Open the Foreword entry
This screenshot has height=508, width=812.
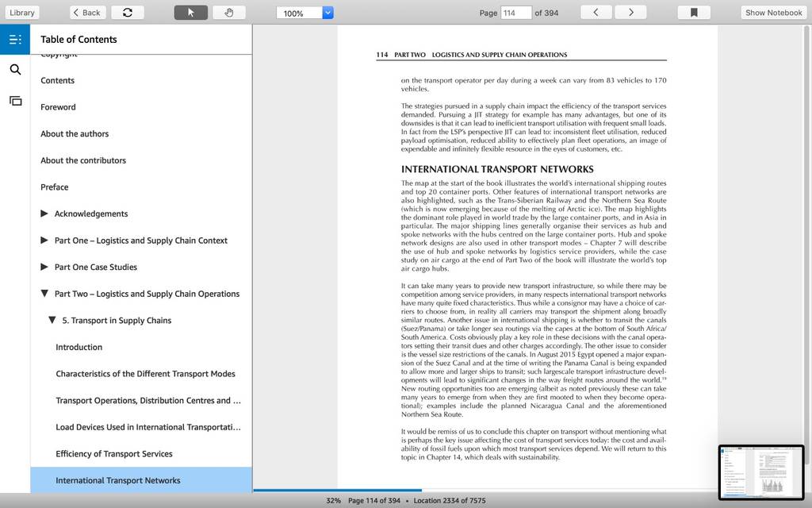(x=58, y=107)
